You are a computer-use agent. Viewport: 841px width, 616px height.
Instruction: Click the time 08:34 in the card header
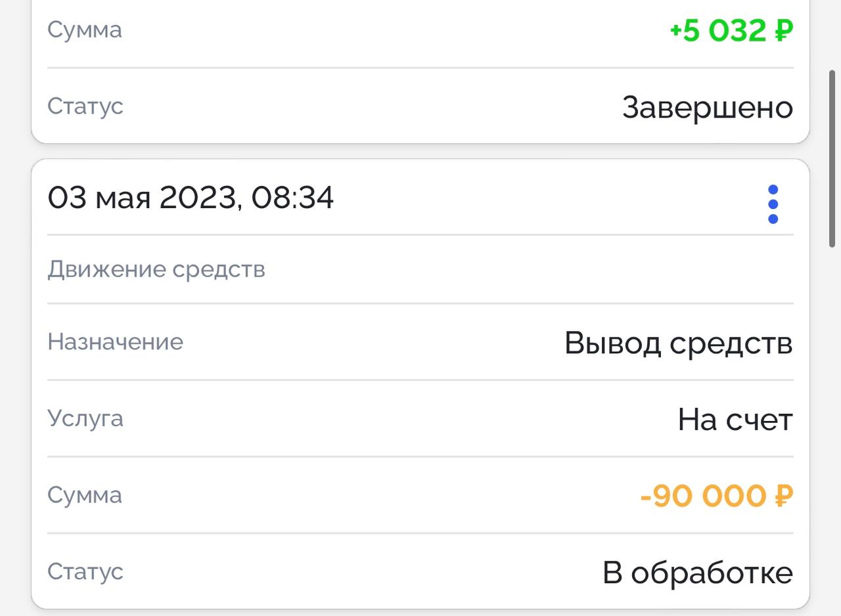(x=292, y=198)
